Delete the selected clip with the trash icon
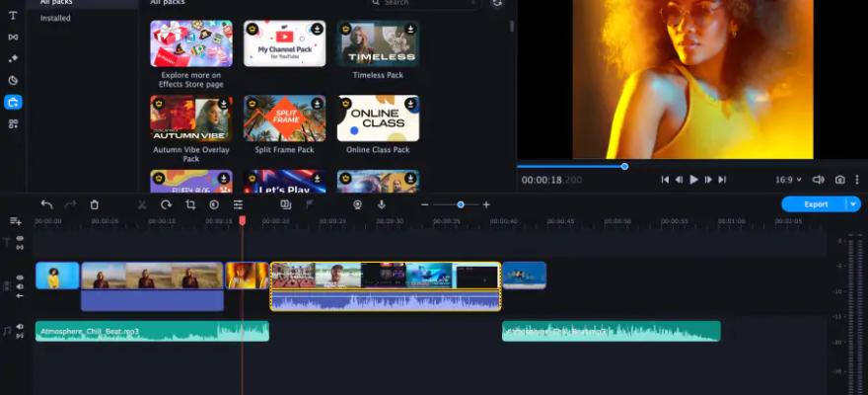868x395 pixels. click(95, 204)
